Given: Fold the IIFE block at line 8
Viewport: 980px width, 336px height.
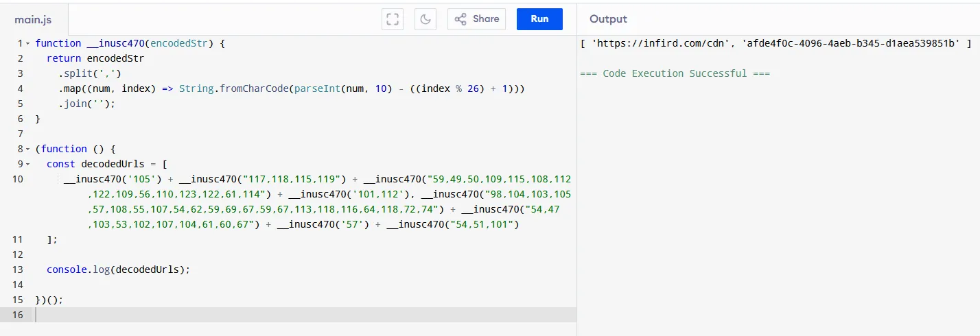Looking at the screenshot, I should (x=27, y=149).
